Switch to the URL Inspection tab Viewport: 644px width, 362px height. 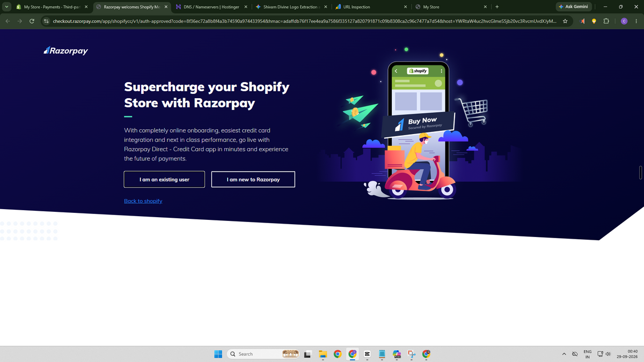(x=370, y=7)
